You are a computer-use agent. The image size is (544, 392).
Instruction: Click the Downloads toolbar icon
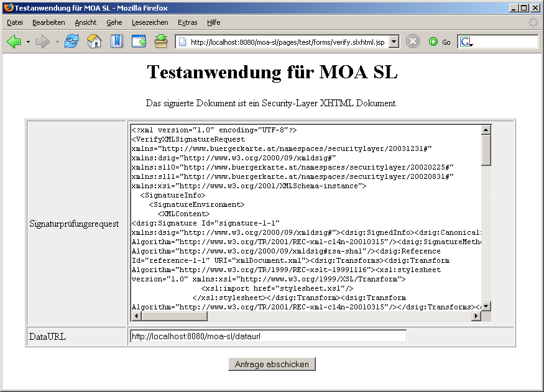tap(161, 42)
